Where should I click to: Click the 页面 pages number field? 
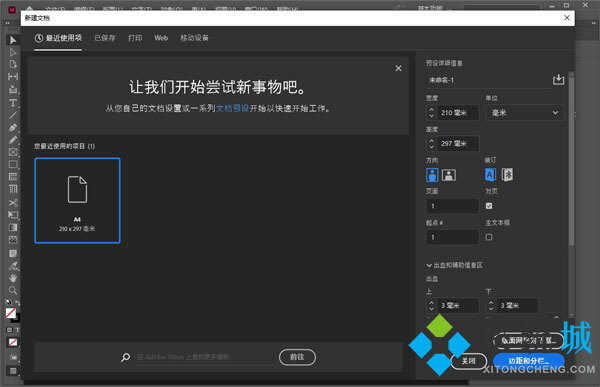[452, 206]
